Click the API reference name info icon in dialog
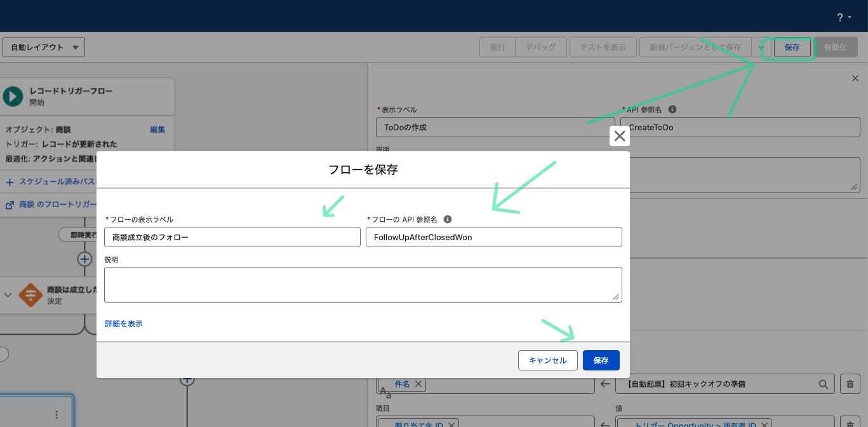 tap(448, 219)
